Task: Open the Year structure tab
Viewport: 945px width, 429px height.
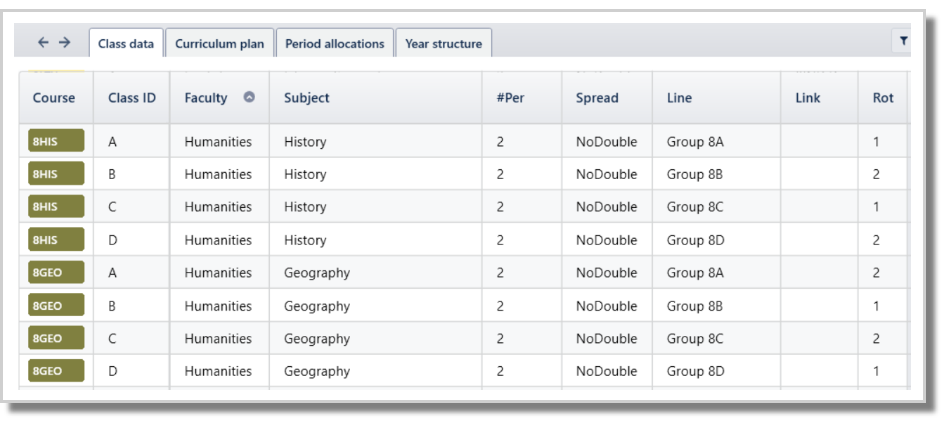Action: tap(444, 43)
